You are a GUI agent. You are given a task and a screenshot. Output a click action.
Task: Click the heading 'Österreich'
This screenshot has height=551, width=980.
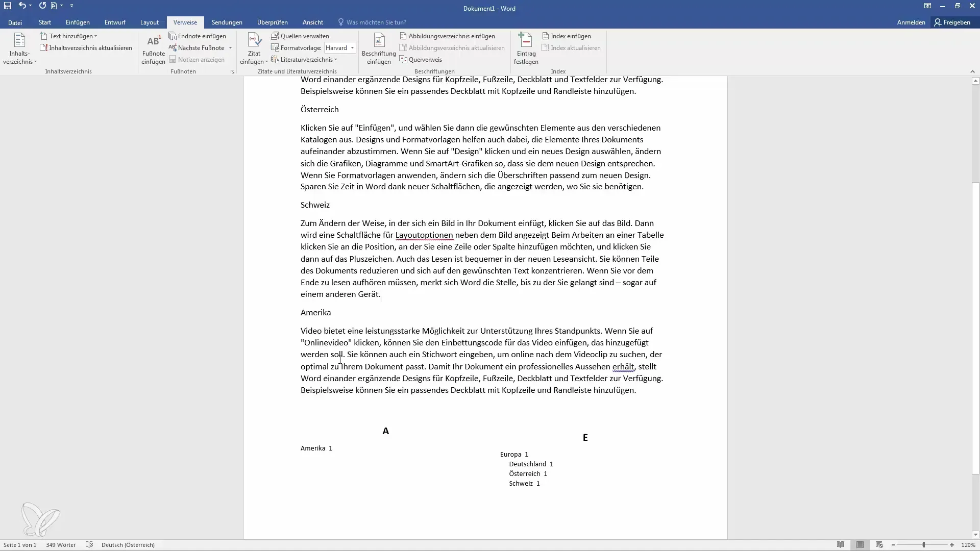click(320, 109)
